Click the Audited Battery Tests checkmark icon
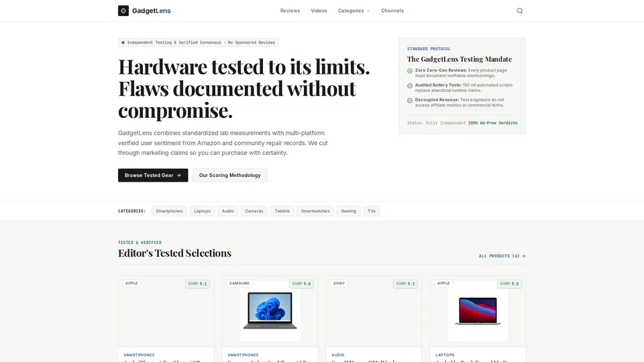The image size is (644, 362). [409, 86]
